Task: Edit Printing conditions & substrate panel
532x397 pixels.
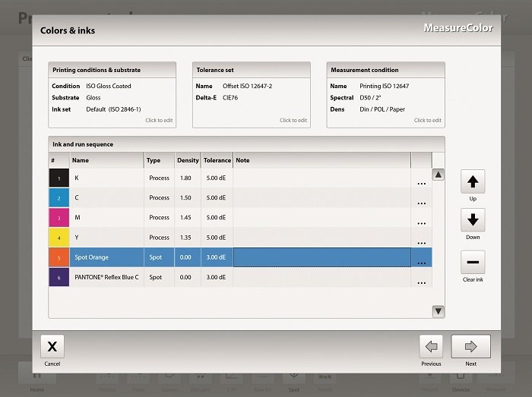Action: click(x=112, y=95)
